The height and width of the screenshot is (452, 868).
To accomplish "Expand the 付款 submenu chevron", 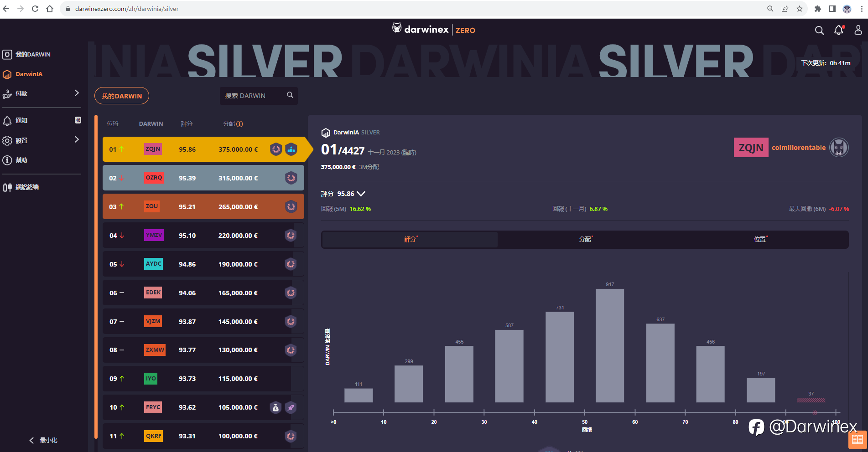I will coord(77,93).
